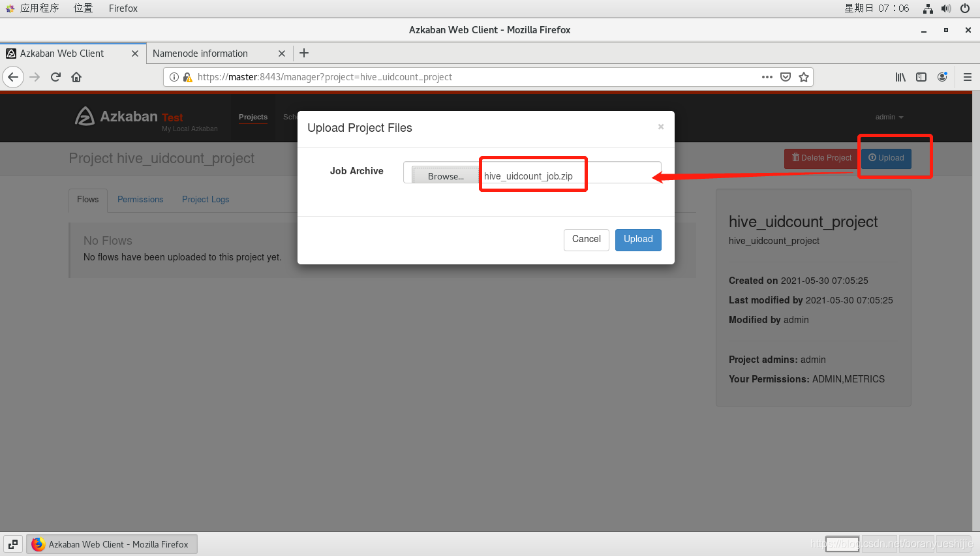Click blue Upload button in dialog
This screenshot has width=980, height=556.
coord(638,239)
